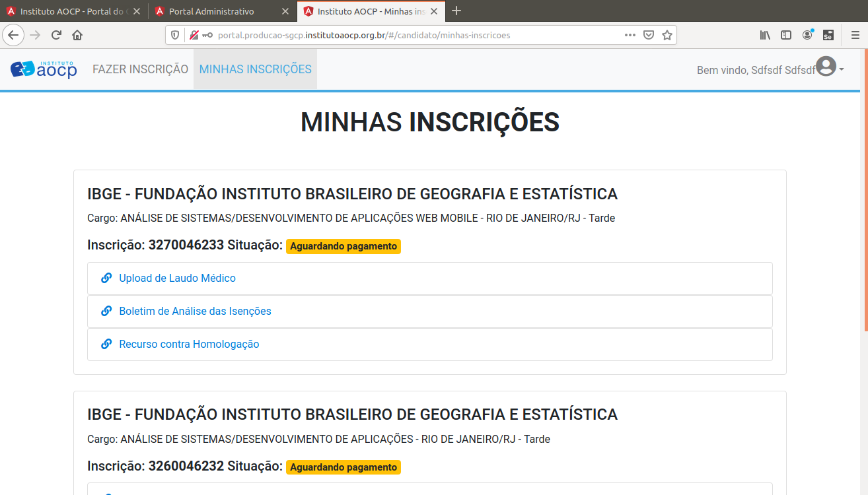Click the Cargo line mentioning WEB MOBILE
Image resolution: width=868 pixels, height=495 pixels.
click(351, 218)
